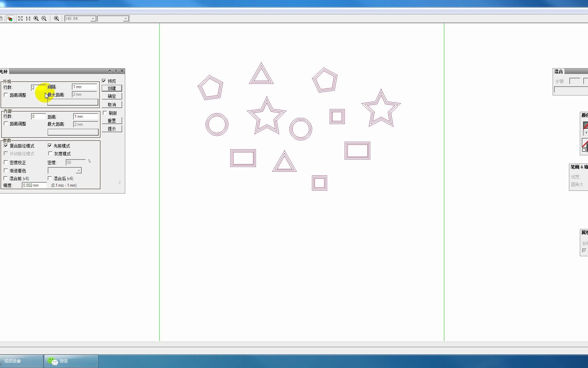Click the 步骤 field in 混合 panel

click(x=575, y=81)
